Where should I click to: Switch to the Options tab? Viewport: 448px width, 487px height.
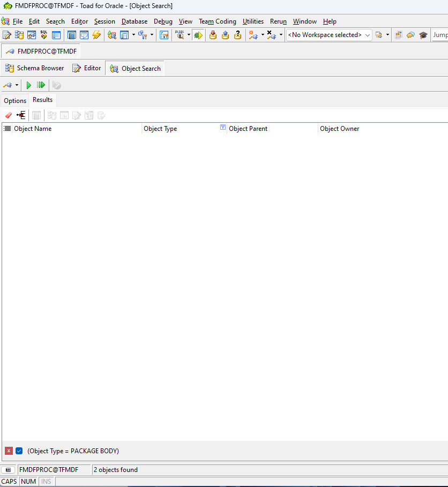[15, 101]
